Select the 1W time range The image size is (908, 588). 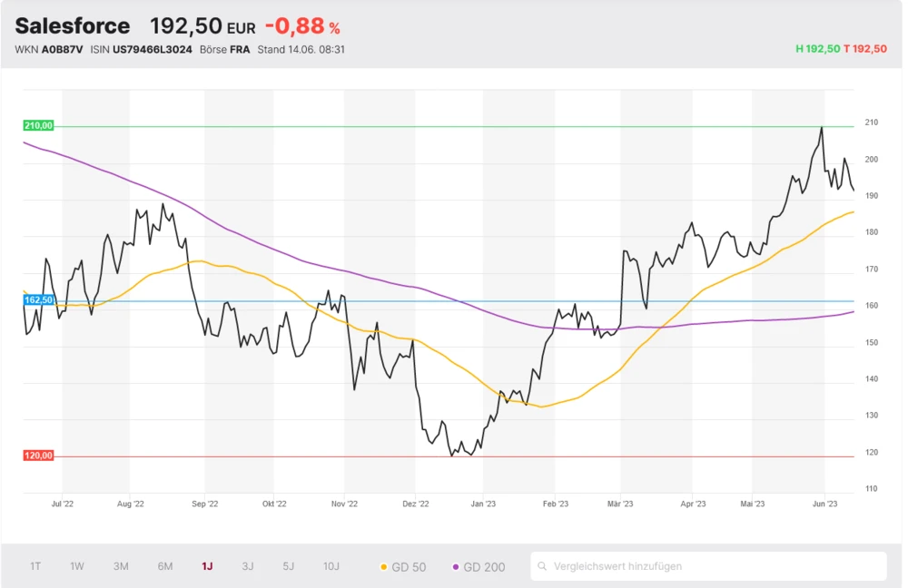point(77,566)
